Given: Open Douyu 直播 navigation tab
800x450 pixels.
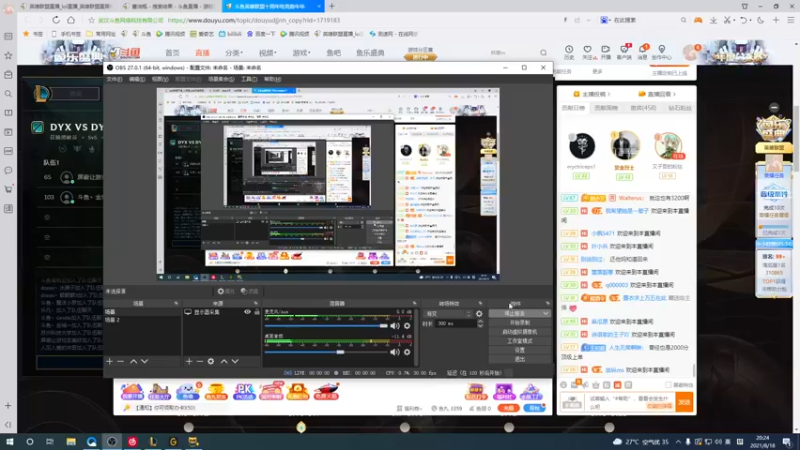Looking at the screenshot, I should point(202,53).
